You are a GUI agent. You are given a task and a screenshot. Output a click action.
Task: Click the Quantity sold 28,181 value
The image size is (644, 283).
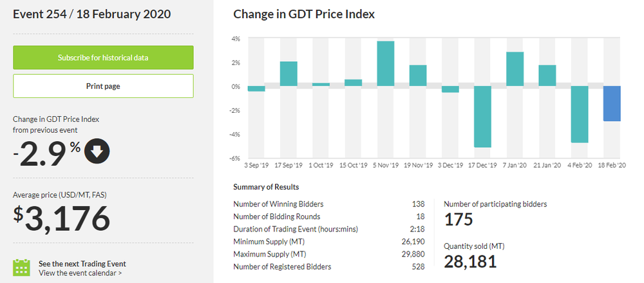[470, 261]
